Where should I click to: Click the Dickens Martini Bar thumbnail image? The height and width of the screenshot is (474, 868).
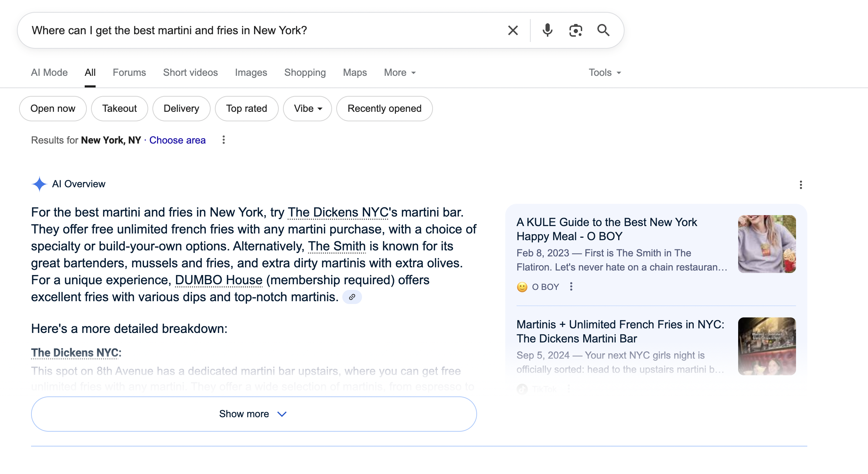[767, 346]
